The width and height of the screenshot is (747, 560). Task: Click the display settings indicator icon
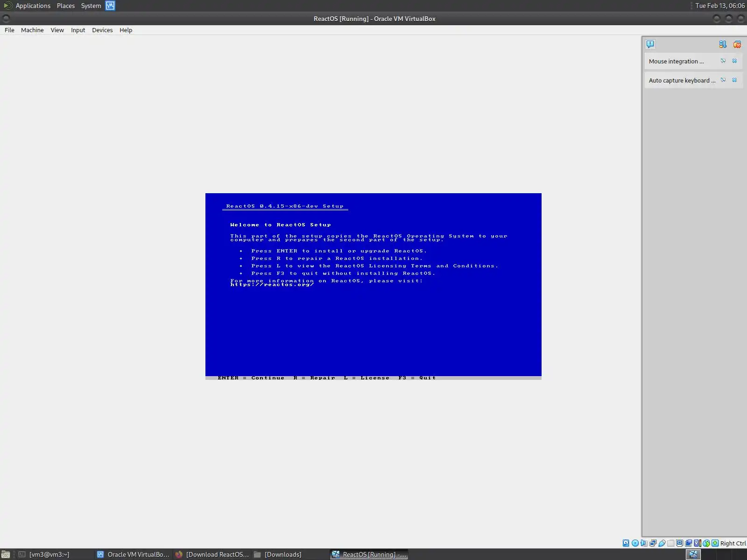coord(679,543)
